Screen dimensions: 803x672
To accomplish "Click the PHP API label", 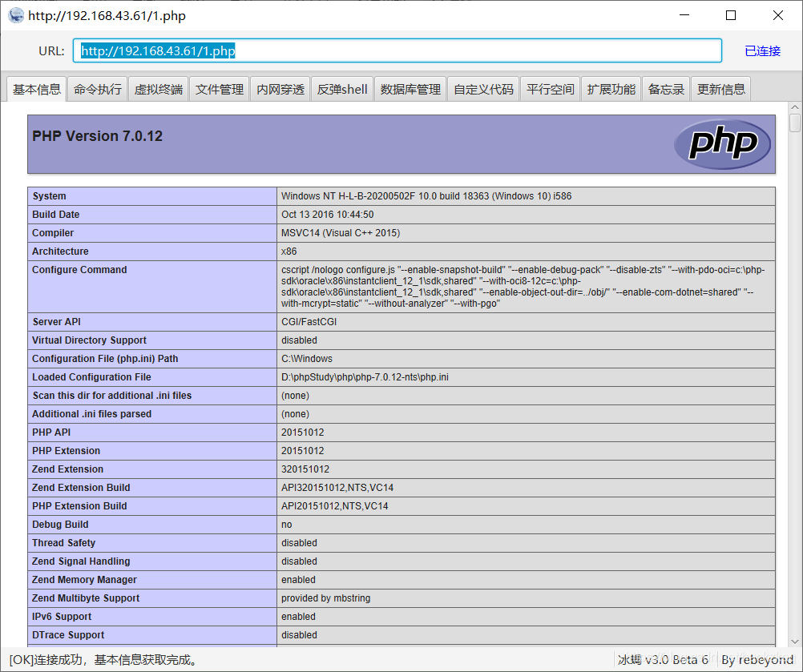I will click(x=51, y=433).
